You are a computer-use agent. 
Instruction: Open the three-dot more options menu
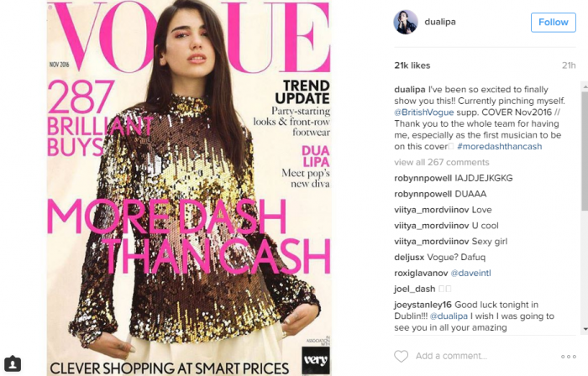coord(569,357)
